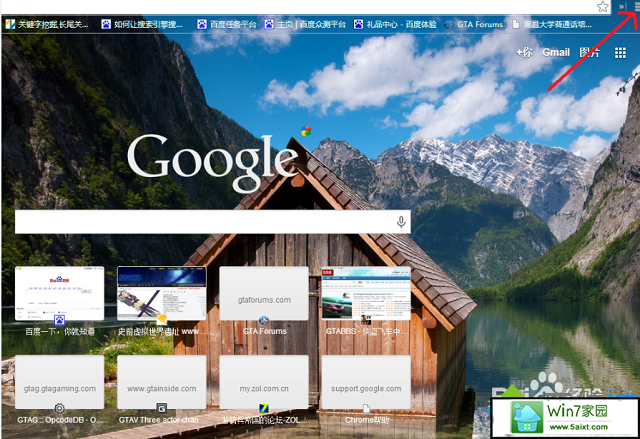Open the 礼品中心 - 百度体验 bookmark

coord(395,24)
